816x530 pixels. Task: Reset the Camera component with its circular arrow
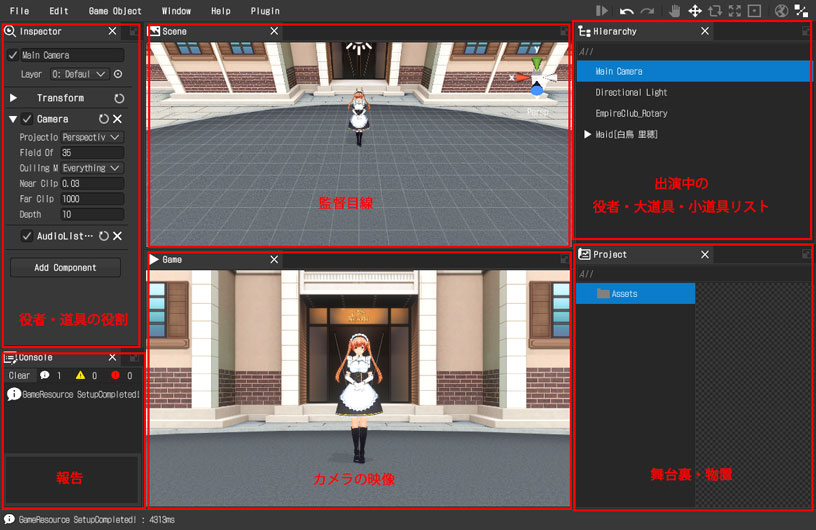[103, 119]
